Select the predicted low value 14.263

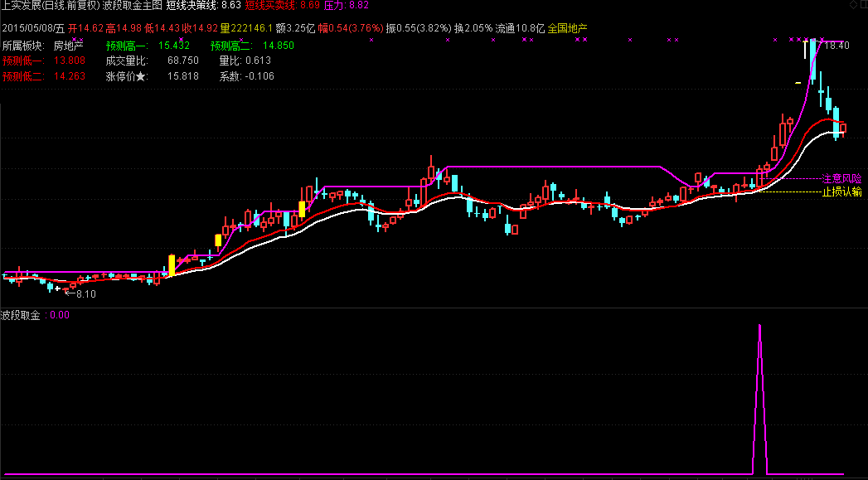(x=70, y=75)
